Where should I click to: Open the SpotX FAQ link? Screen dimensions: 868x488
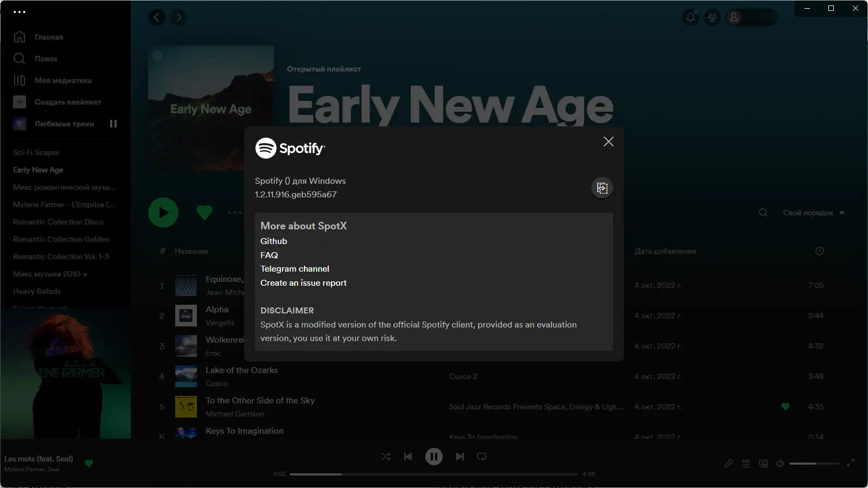(x=269, y=255)
